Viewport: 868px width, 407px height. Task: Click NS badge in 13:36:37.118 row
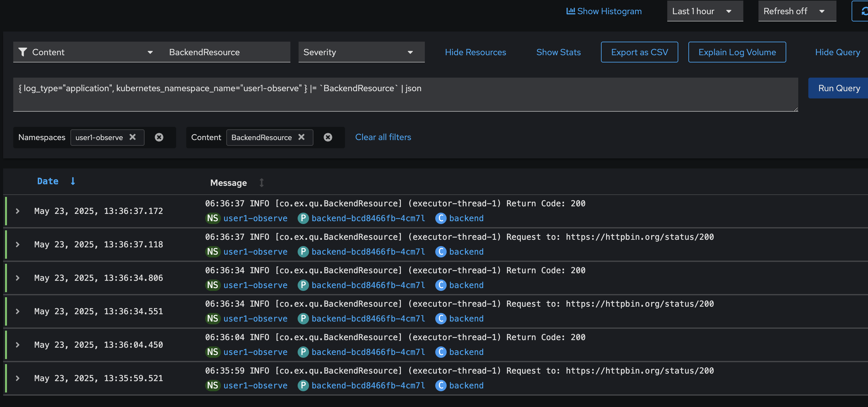point(213,252)
